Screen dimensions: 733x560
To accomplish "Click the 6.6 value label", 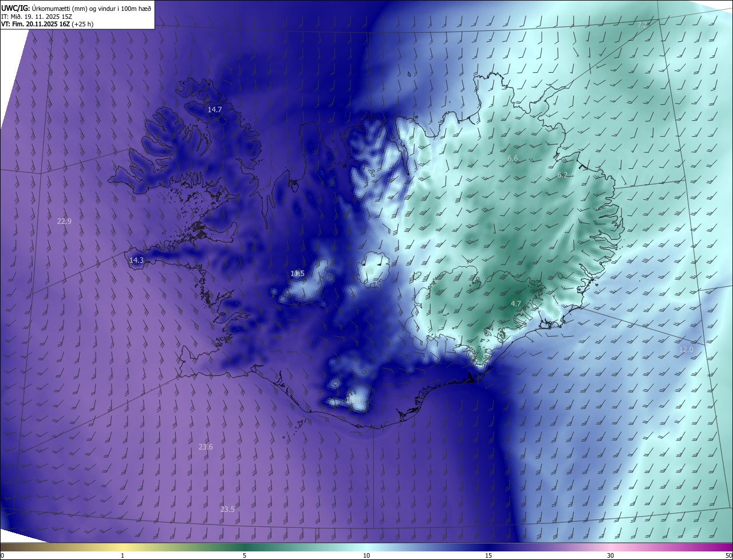I will click(x=513, y=159).
